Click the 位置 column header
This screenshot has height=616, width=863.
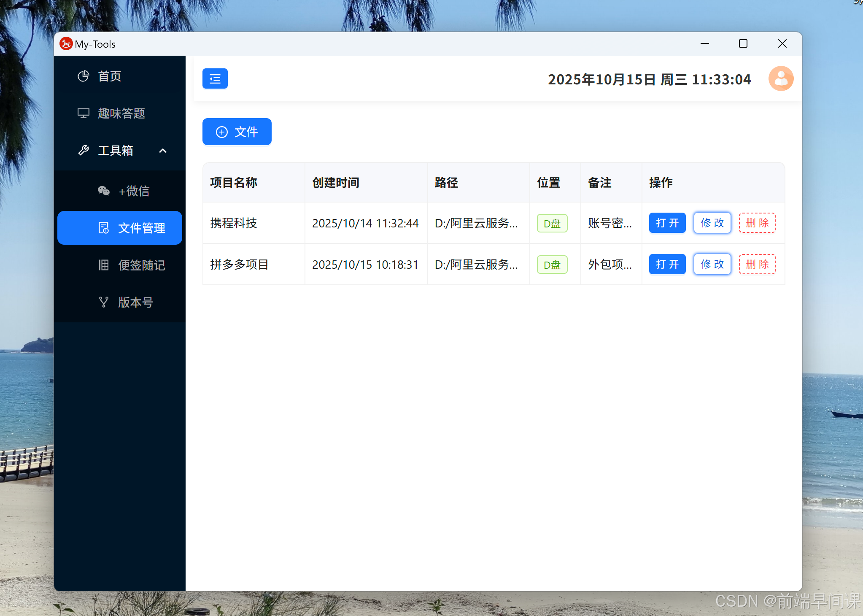point(555,183)
